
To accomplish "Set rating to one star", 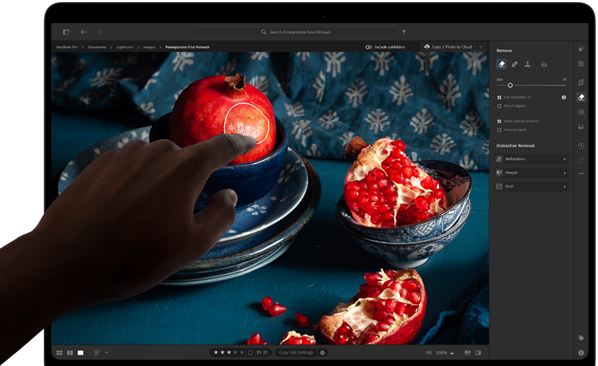I will 216,353.
